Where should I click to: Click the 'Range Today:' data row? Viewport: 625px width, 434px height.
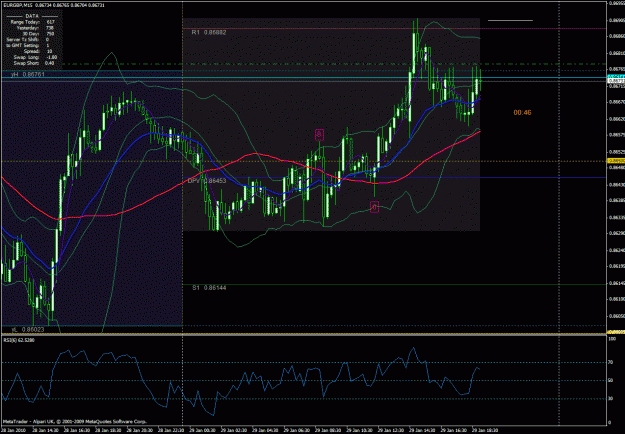31,22
